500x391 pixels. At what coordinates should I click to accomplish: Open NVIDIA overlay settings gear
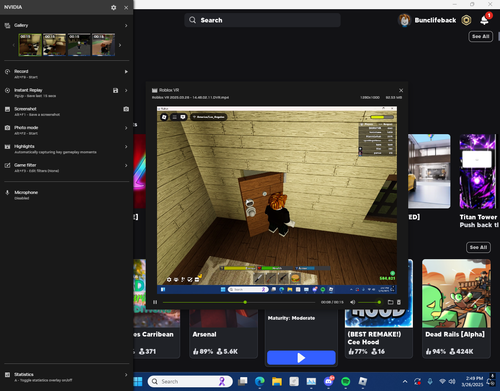point(114,7)
